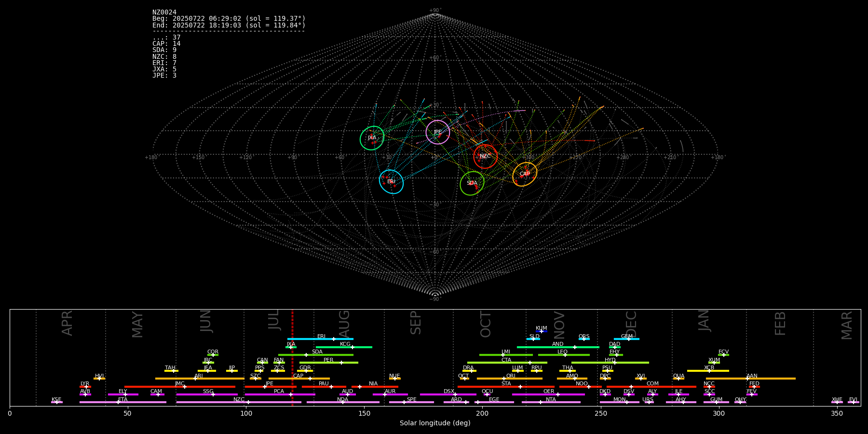Click the red dashed current solar longitude marker
868x434 pixels.
(292, 357)
